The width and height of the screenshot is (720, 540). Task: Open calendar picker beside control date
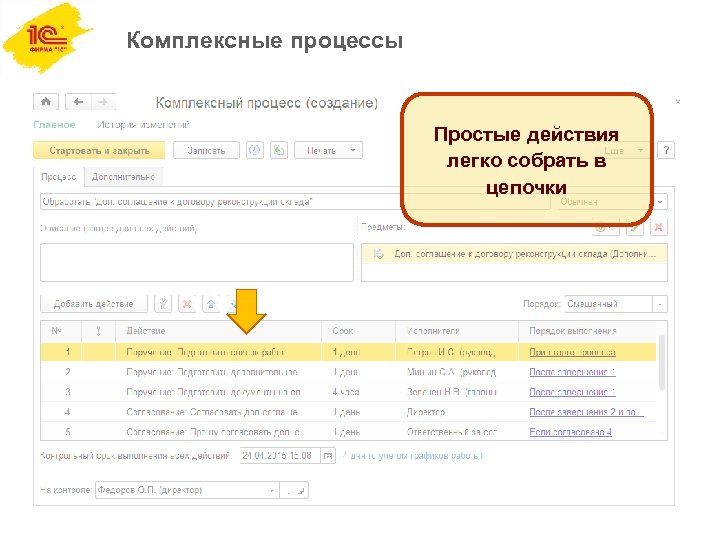tap(328, 456)
